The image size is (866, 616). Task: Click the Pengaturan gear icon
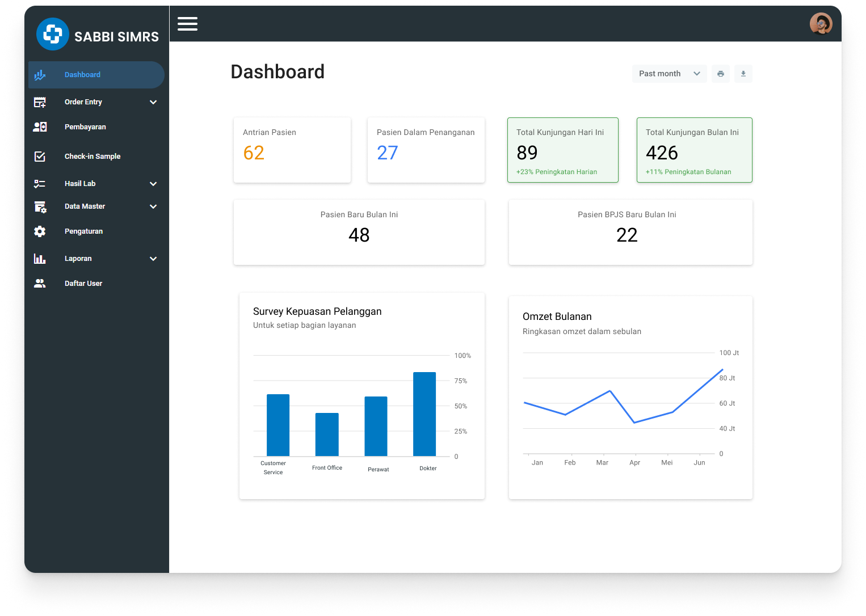[40, 231]
